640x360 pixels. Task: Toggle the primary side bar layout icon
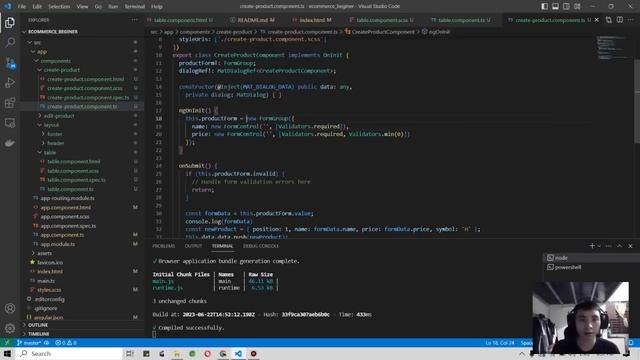click(544, 6)
